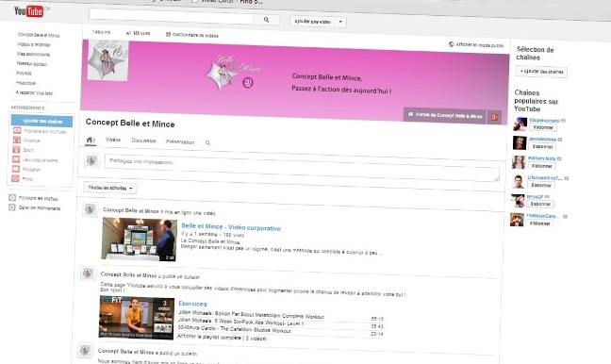
Task: Click the channel search magnifier icon
Action: pyautogui.click(x=207, y=143)
